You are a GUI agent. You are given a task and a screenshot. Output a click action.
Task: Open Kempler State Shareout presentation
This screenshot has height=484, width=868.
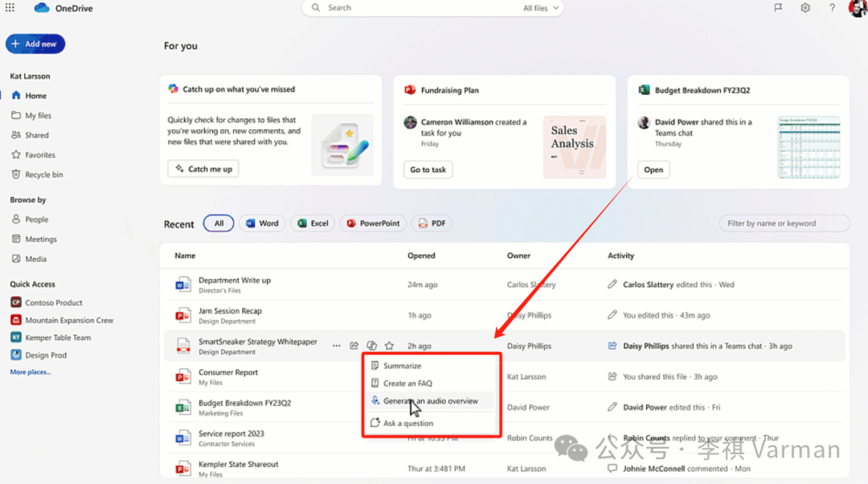[x=239, y=464]
